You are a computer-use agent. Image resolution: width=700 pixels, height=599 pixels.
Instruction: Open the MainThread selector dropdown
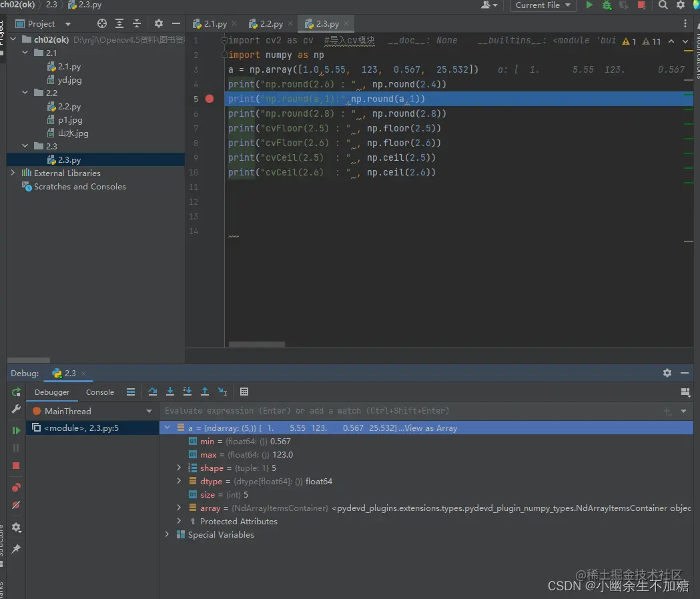149,411
